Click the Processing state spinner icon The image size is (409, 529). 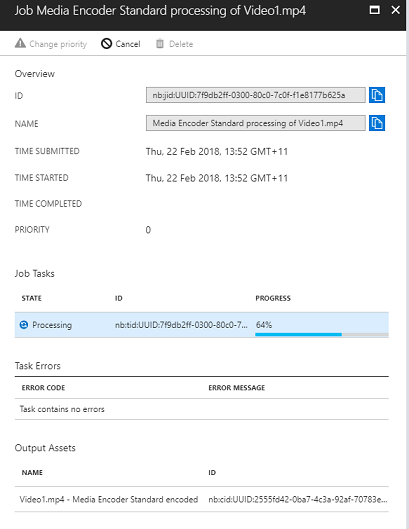tap(24, 325)
